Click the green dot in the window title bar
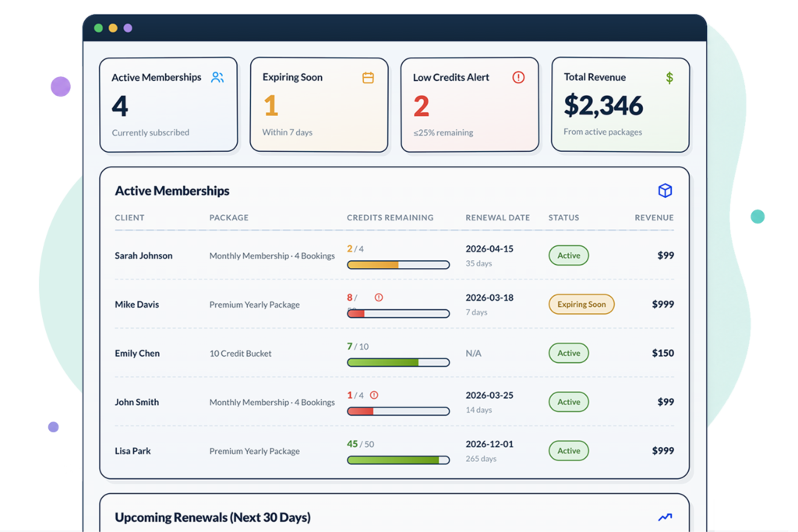This screenshot has width=798, height=532. coord(99,28)
